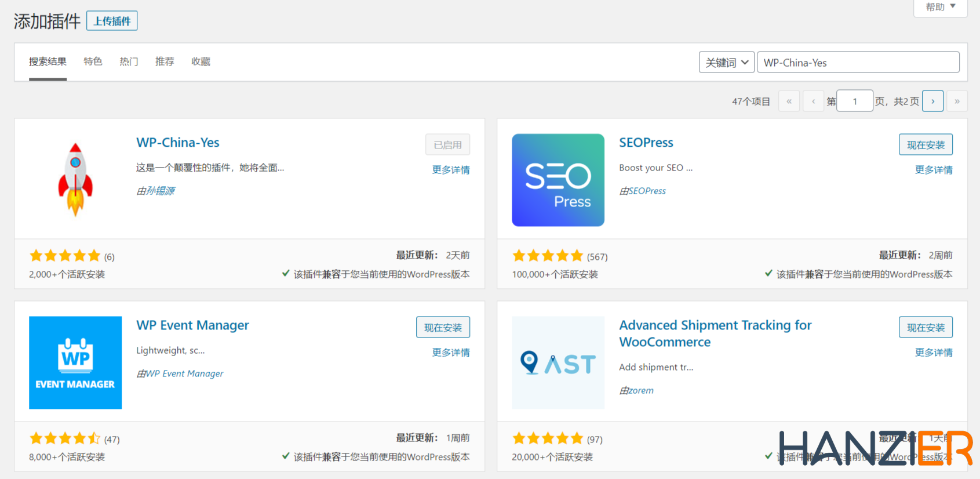Screen dimensions: 980x479
Task: Jump to last page double arrow
Action: (x=957, y=101)
